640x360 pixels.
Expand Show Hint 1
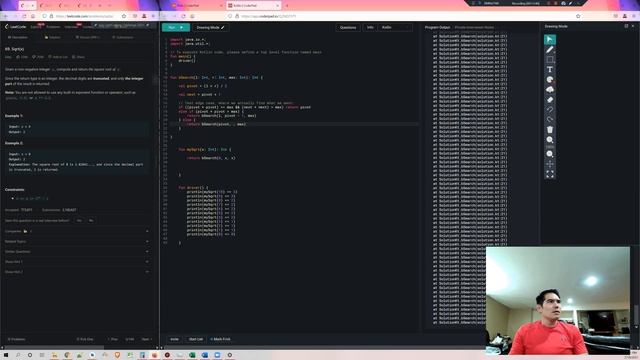pos(77,262)
